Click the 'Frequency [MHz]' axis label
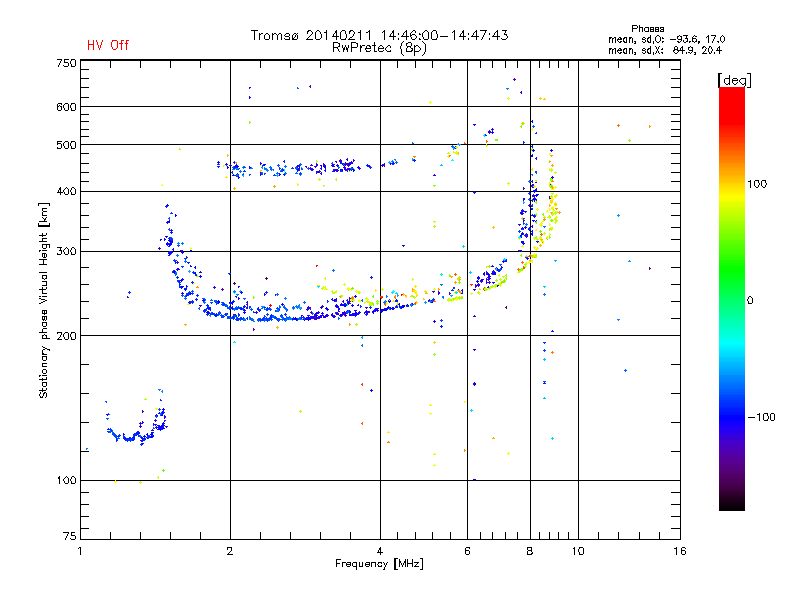The height and width of the screenshot is (600, 800). 379,564
